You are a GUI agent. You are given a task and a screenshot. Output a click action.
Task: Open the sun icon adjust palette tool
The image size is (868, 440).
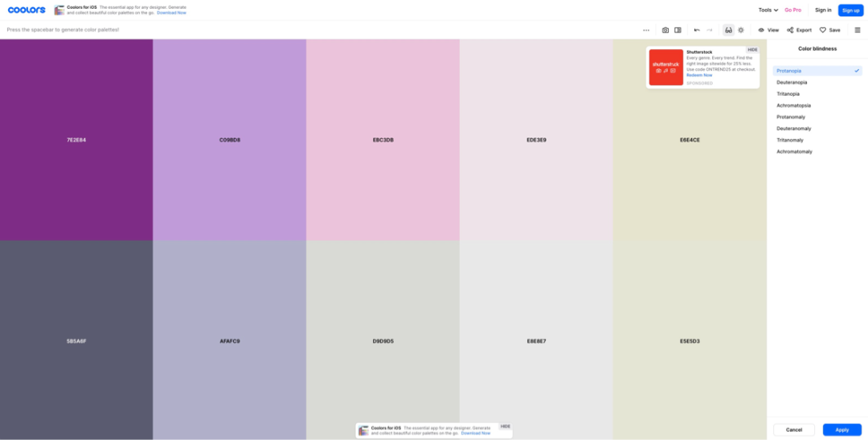741,30
